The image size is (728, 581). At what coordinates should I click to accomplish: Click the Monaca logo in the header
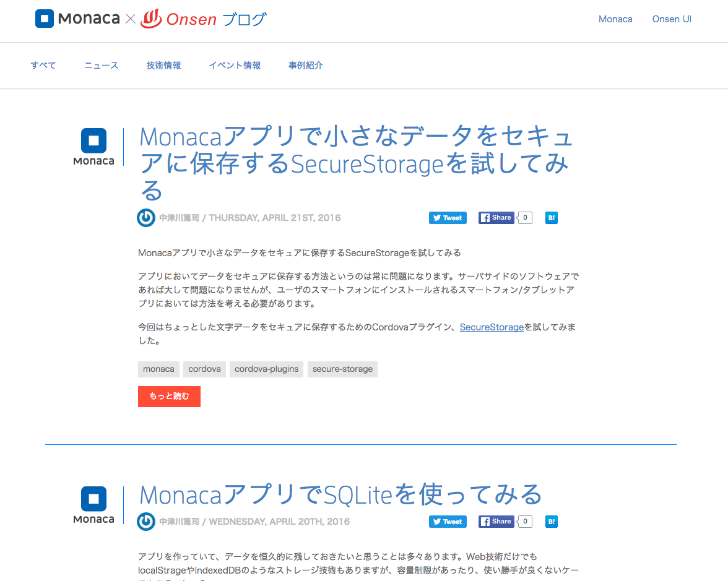(x=77, y=19)
